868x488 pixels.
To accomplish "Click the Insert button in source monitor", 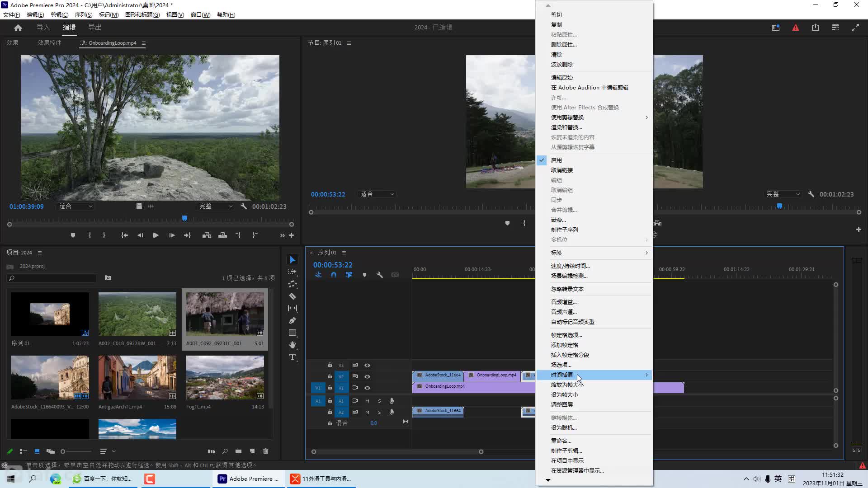I will (207, 235).
